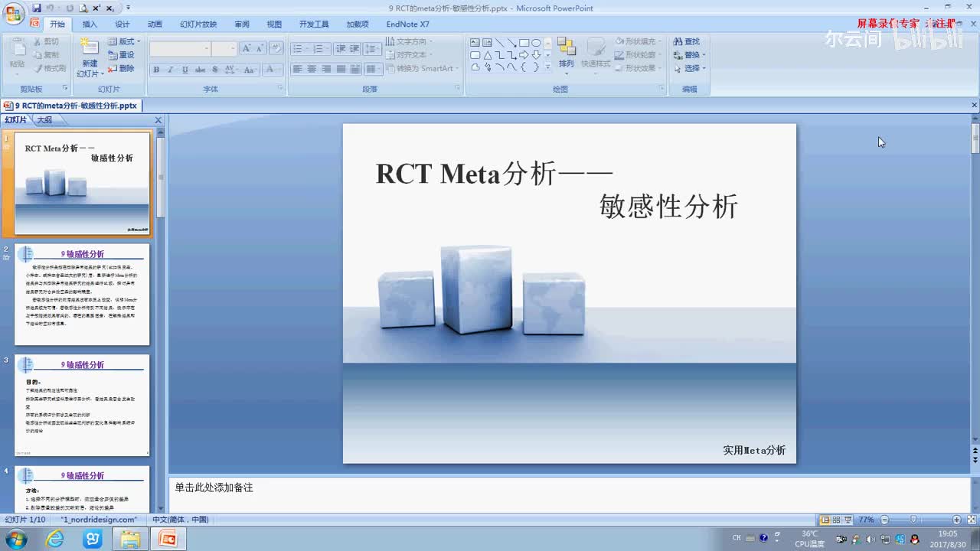Select the text box shape in the shapes gallery
The height and width of the screenshot is (551, 980).
(x=475, y=43)
